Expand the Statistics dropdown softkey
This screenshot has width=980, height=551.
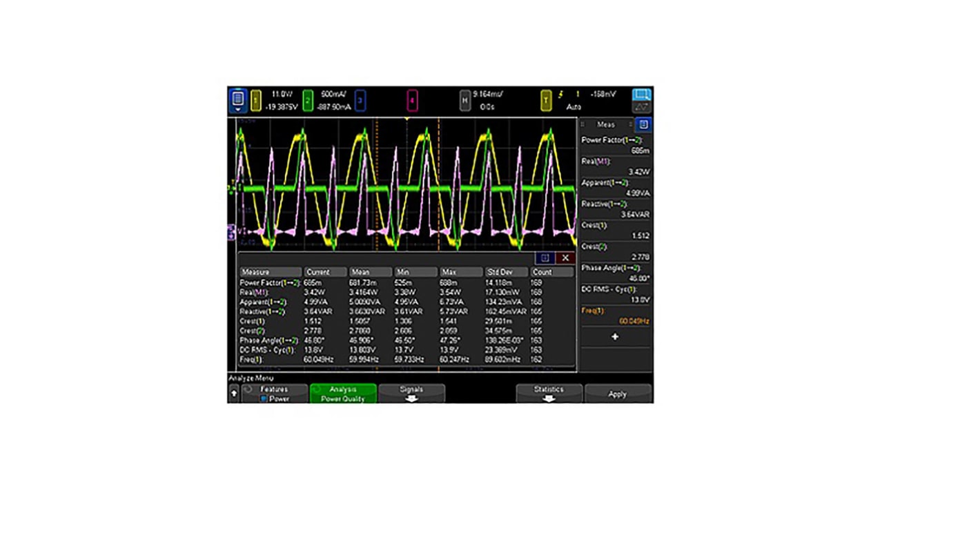coord(549,393)
